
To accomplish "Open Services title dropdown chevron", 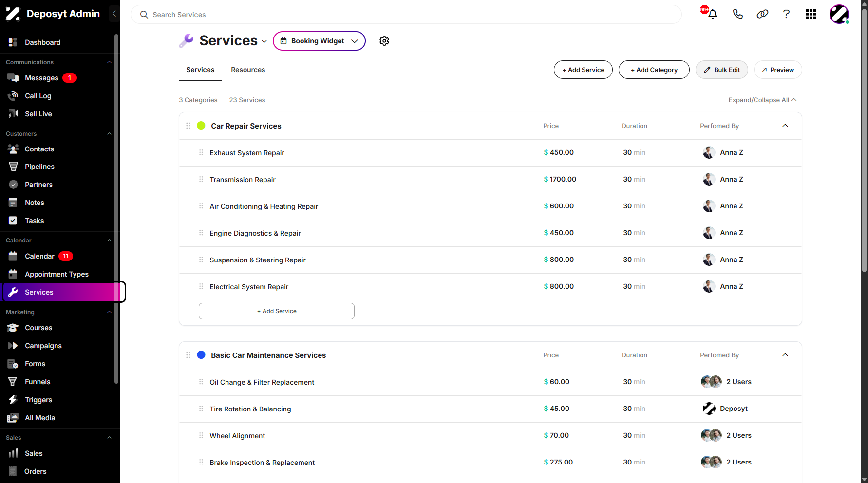I will (x=264, y=41).
